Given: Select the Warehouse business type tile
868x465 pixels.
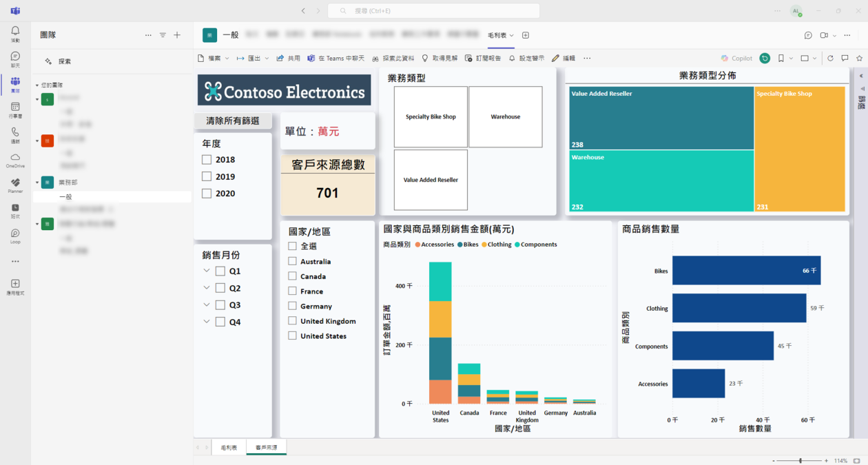Looking at the screenshot, I should tap(505, 117).
